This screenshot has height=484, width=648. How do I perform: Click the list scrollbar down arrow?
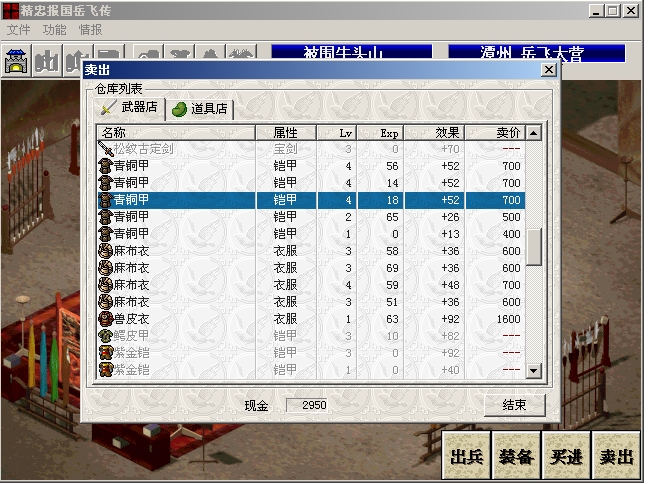tap(534, 371)
